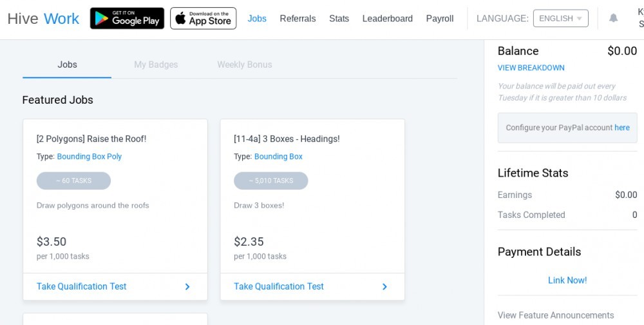Click the VIEW BREAKDOWN link
Screen dimensions: 644x325
tap(531, 68)
